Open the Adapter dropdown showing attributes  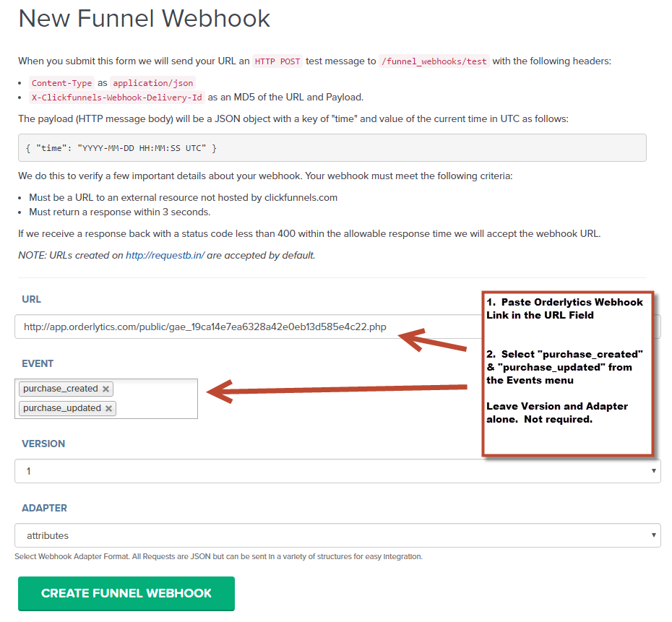click(337, 535)
